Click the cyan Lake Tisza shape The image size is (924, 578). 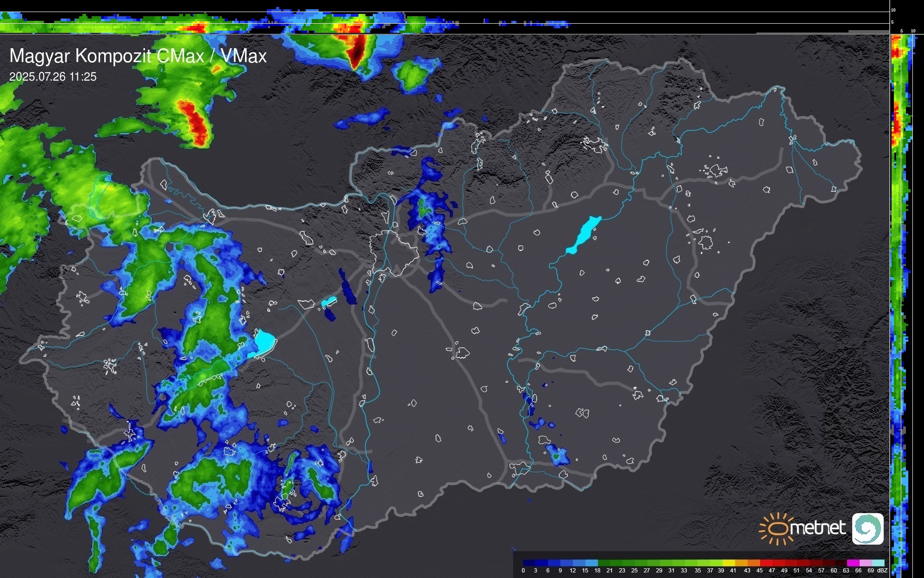[x=585, y=234]
